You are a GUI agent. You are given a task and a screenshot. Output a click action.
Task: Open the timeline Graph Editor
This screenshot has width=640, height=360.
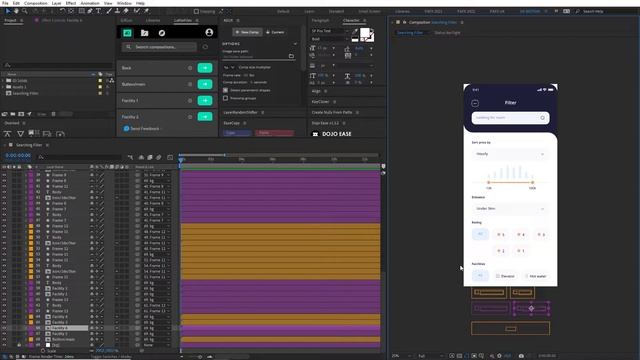click(170, 157)
